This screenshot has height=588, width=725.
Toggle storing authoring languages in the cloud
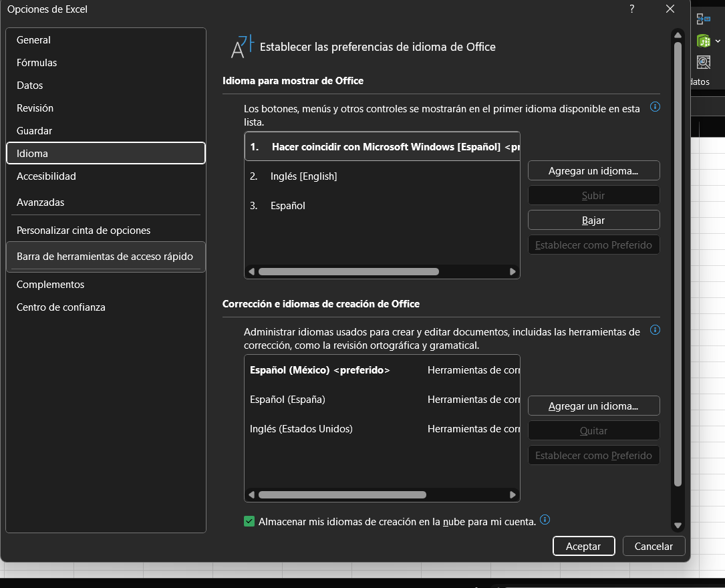pos(250,521)
